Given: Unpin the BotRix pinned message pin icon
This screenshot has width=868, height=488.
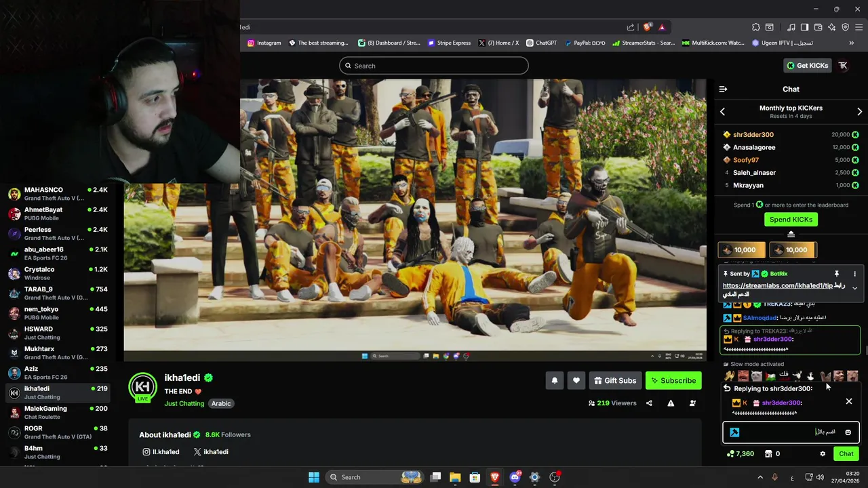Looking at the screenshot, I should (837, 274).
